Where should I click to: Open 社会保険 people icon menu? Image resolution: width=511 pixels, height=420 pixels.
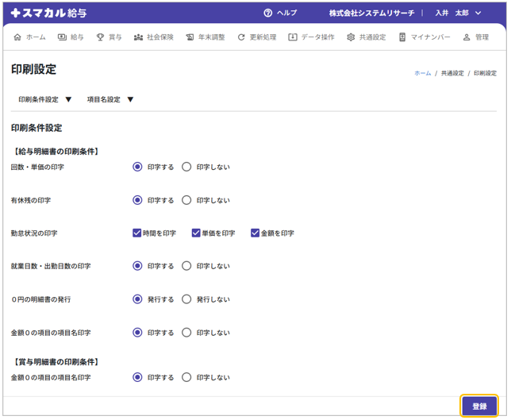click(x=139, y=37)
